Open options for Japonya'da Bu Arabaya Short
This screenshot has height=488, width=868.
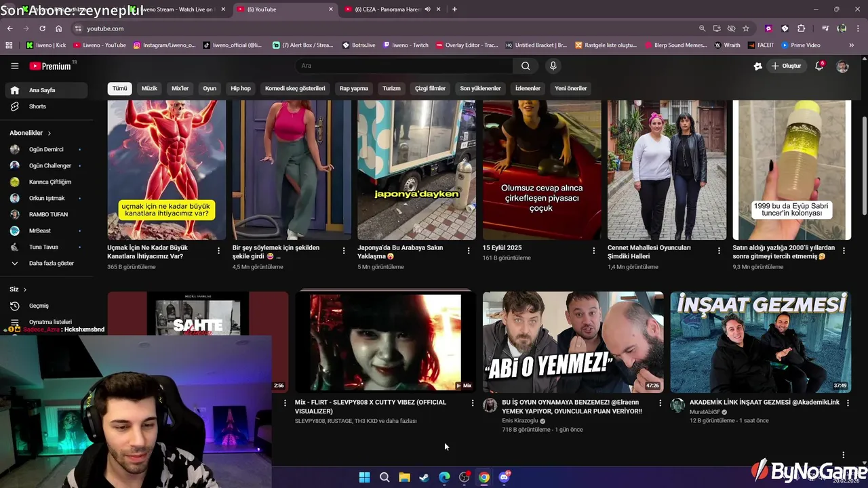pos(469,251)
